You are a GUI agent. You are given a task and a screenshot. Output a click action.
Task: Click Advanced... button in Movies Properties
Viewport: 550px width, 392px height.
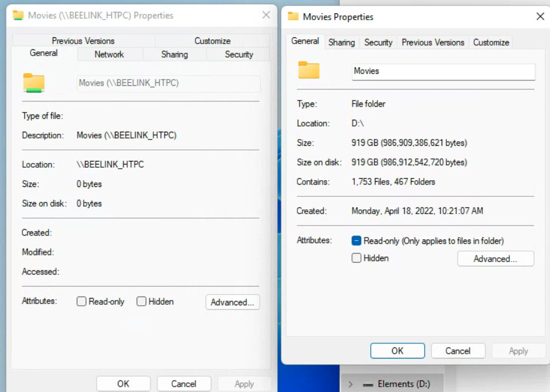pos(495,259)
